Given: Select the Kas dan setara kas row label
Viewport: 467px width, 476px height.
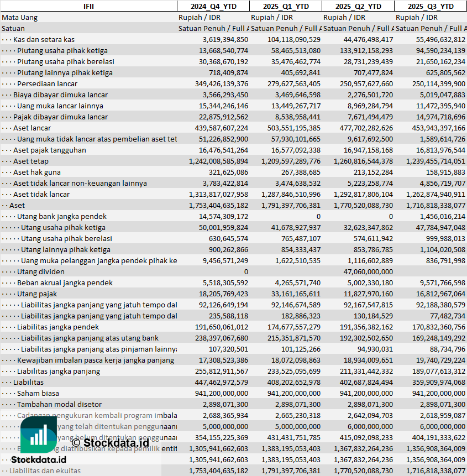Looking at the screenshot, I should point(44,39).
